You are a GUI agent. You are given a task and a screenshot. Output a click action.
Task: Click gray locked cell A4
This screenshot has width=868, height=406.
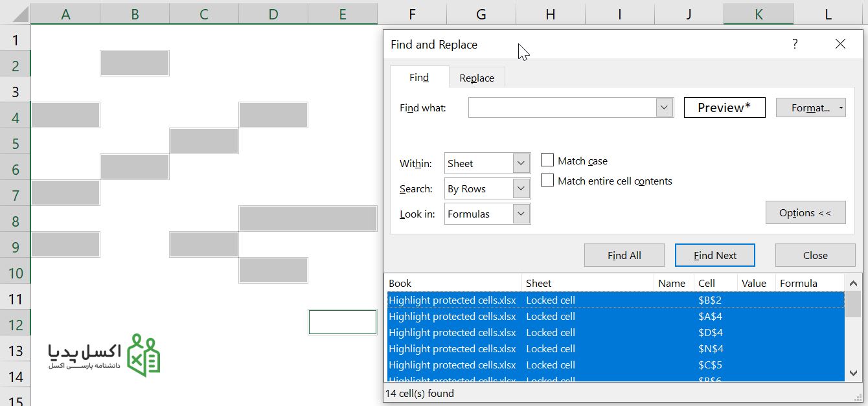tap(65, 115)
